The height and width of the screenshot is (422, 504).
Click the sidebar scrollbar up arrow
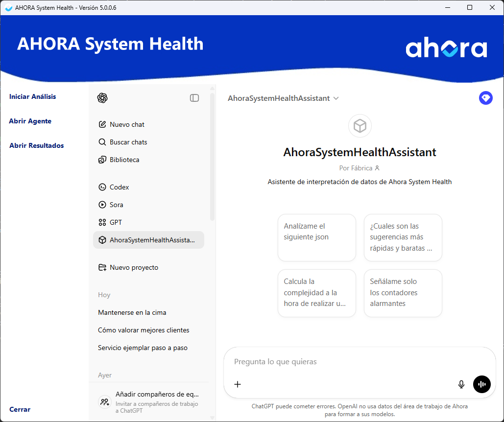(212, 88)
